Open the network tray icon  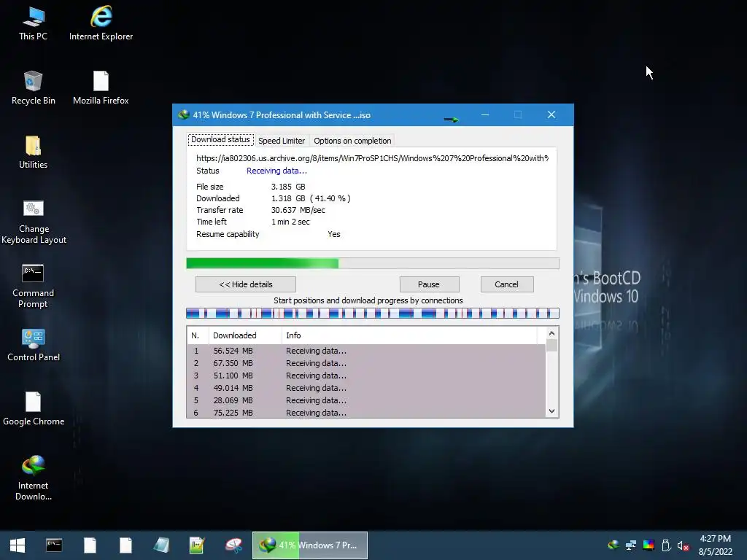point(631,545)
